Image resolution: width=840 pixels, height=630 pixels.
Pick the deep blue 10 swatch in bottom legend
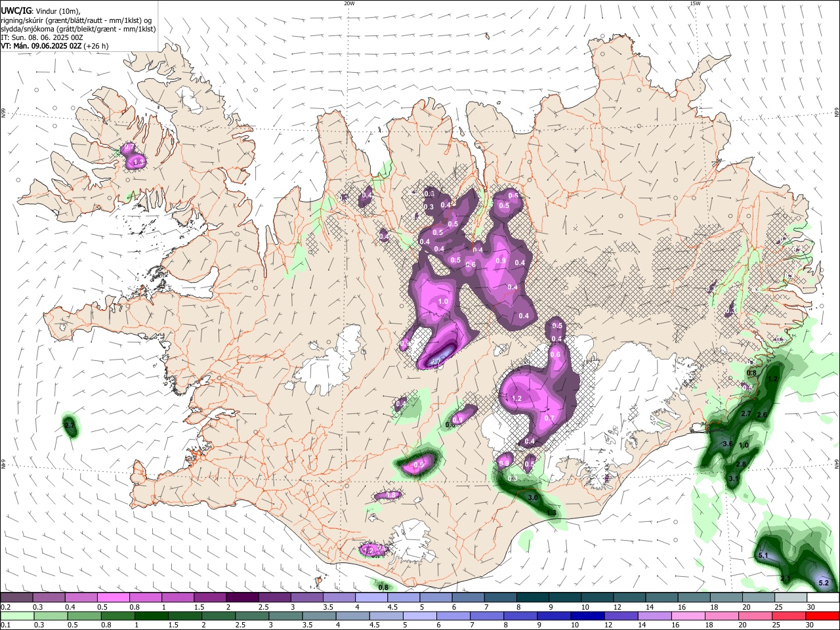pos(589,616)
